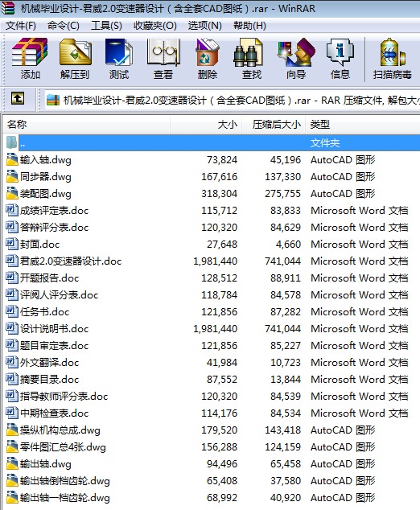Click the Word icon next to 封面.doc
Screen dimensions: 420x510
point(12,244)
